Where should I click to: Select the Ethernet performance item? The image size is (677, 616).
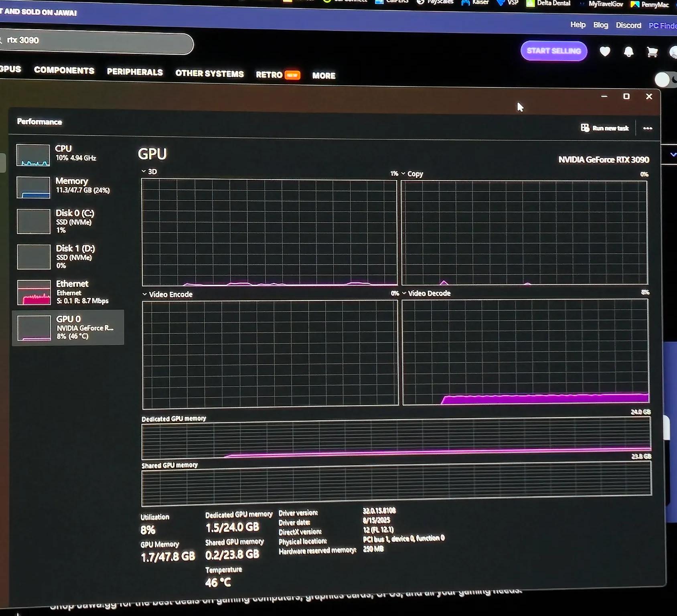pos(67,292)
